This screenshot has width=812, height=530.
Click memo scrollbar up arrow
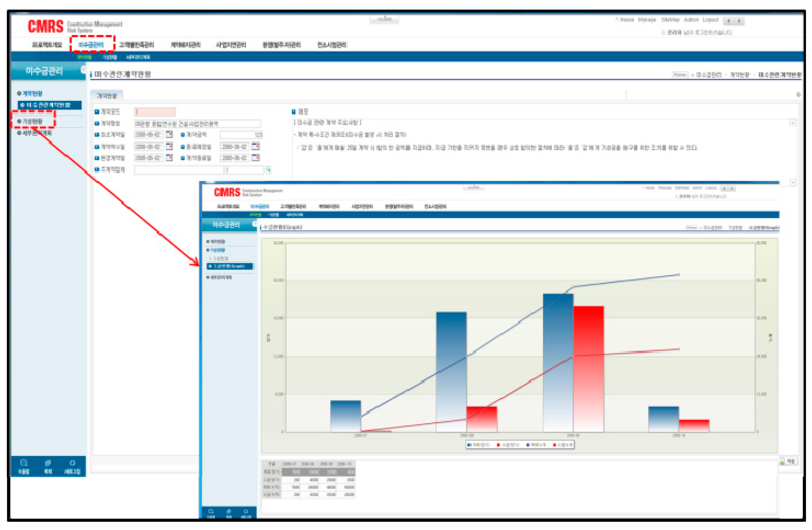(793, 123)
